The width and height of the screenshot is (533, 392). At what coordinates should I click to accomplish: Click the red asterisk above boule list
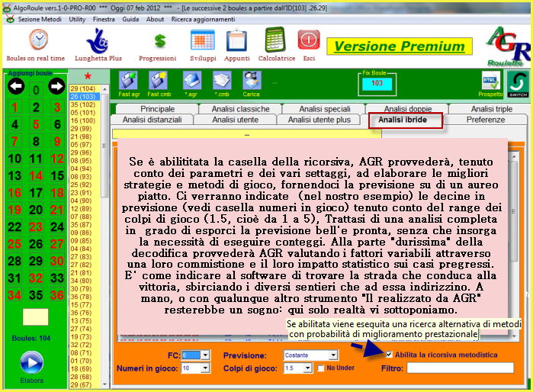pos(88,76)
